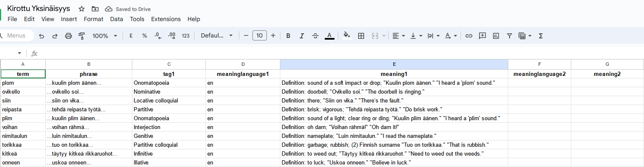644x167 pixels.
Task: Select the cell containing 'term'
Action: (x=23, y=74)
